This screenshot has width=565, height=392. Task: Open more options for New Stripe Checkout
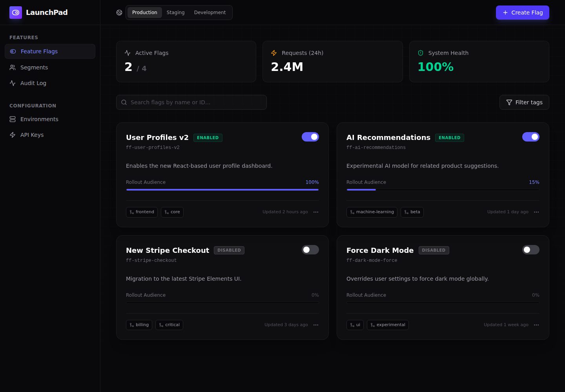[x=316, y=325]
